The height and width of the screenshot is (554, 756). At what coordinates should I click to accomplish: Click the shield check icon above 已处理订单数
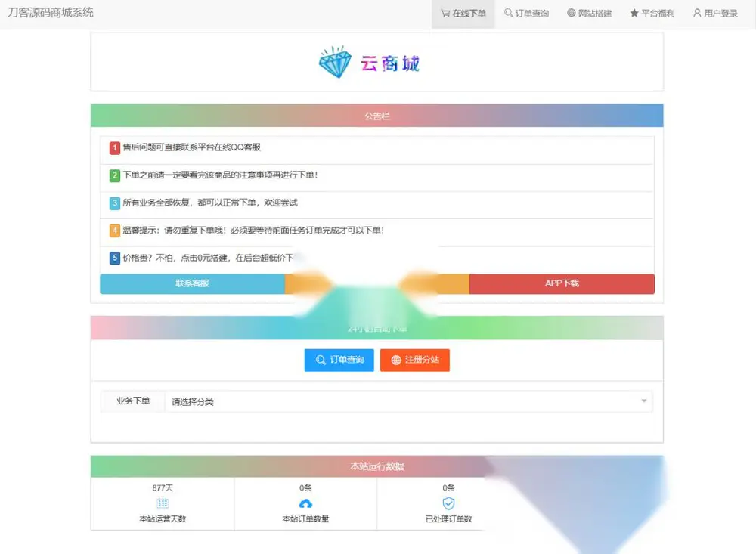(x=448, y=503)
